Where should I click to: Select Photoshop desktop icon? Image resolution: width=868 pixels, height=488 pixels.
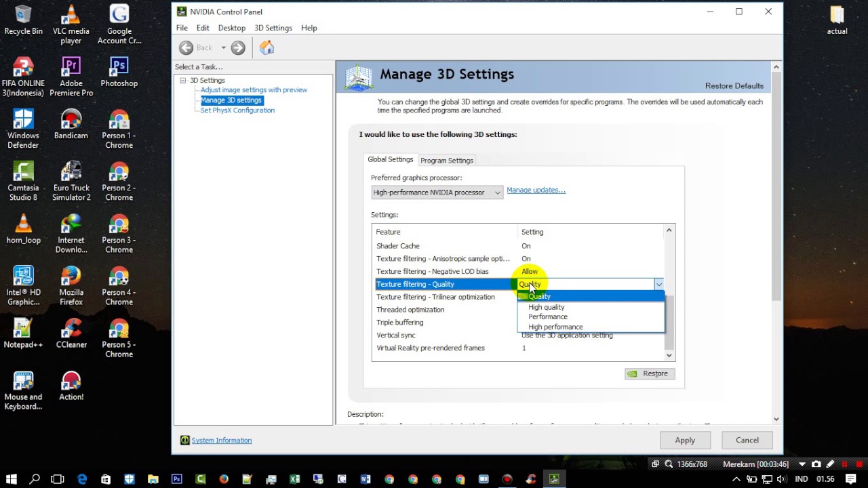click(x=119, y=73)
